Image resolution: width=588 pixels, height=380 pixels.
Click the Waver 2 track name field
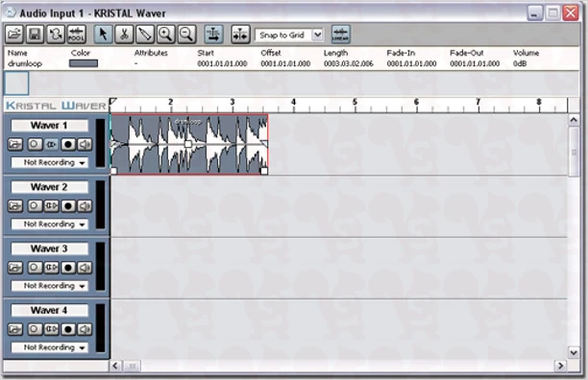pos(50,187)
